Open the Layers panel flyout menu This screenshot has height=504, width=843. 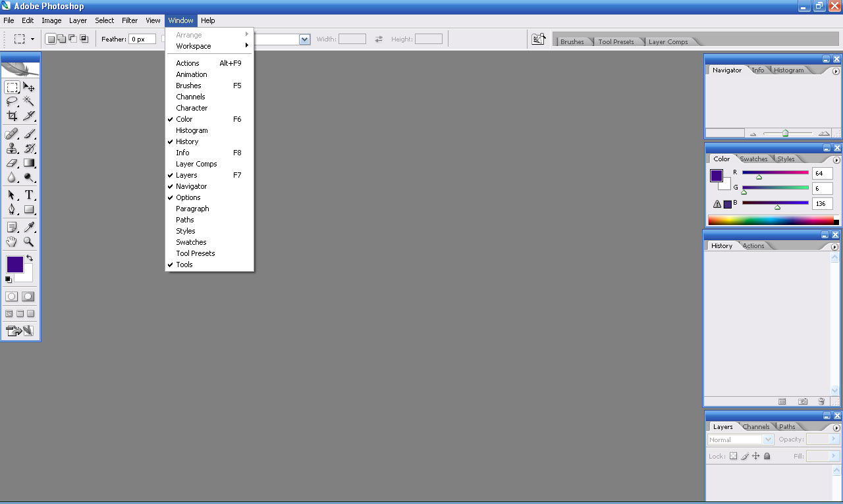click(836, 428)
